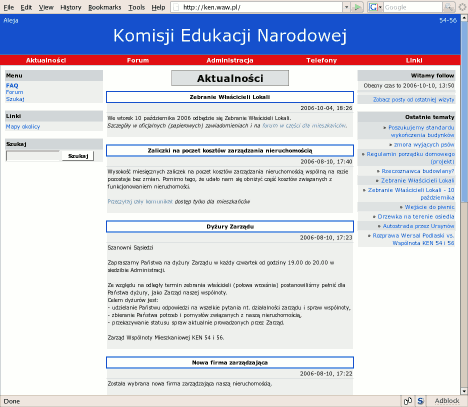Click the scrollbar up arrow

tap(464, 18)
